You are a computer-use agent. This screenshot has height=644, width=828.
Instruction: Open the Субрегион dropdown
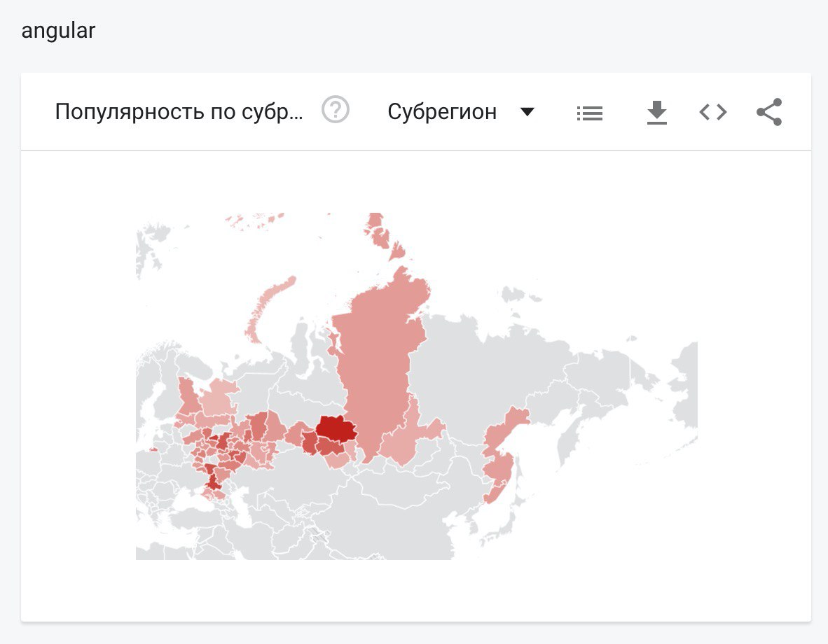461,112
